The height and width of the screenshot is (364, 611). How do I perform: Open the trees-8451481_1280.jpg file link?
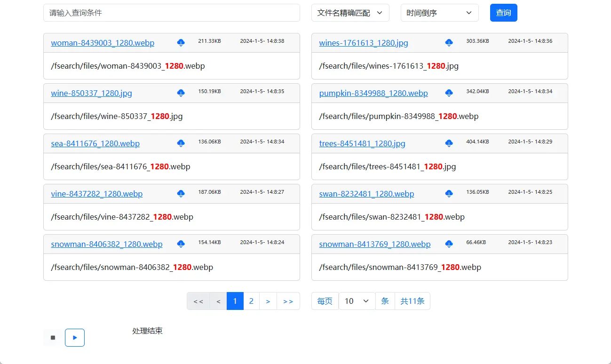point(362,143)
